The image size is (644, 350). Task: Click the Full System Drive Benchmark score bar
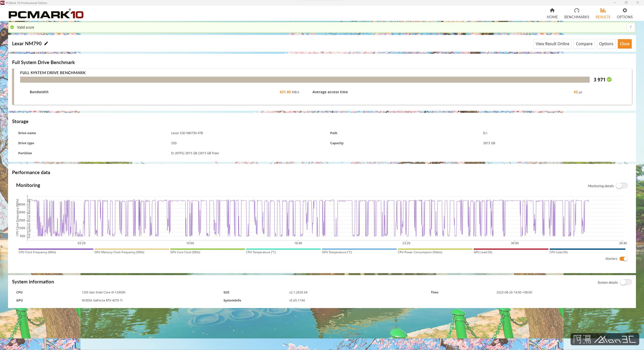304,80
